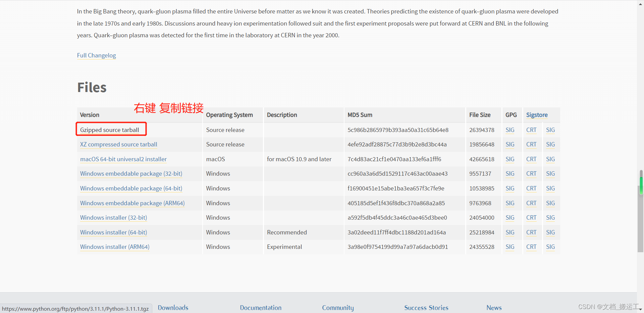This screenshot has height=313, width=644.
Task: Open Sigstore SIG for Windows installer (64-bit) row
Action: [x=550, y=232]
